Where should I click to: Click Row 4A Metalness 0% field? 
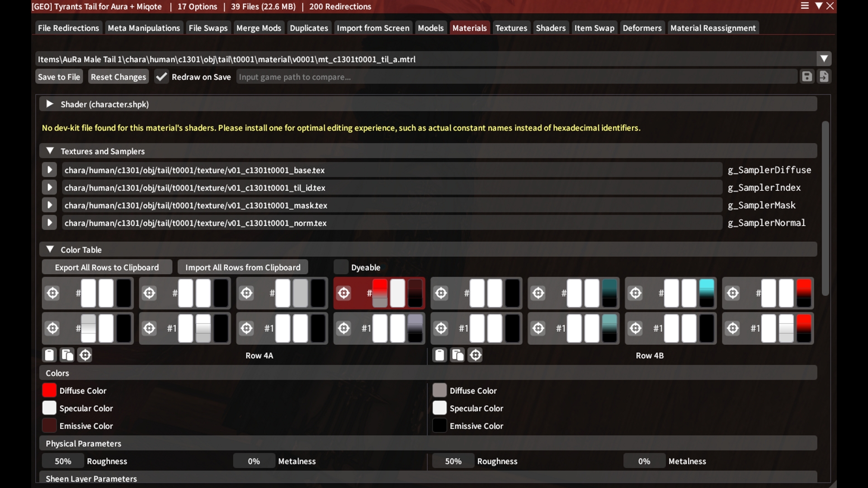[x=254, y=461]
